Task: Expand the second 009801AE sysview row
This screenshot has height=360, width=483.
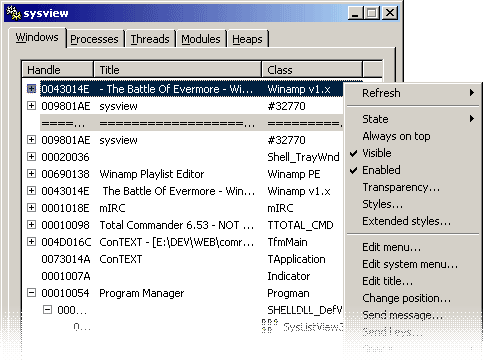Action: [x=31, y=140]
